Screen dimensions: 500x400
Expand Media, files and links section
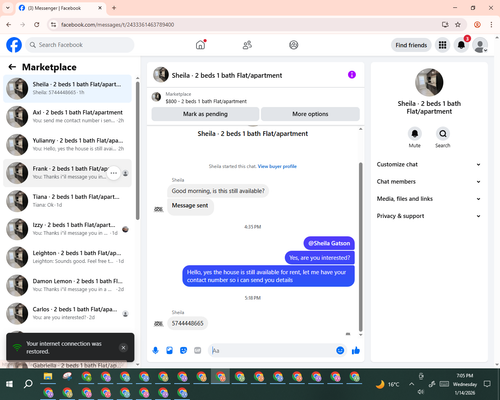[429, 199]
